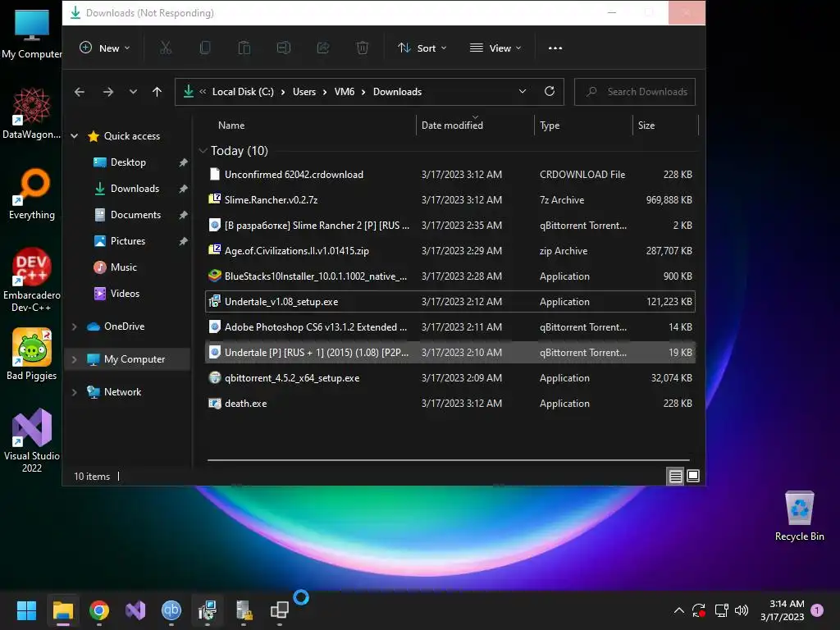Open Desktop in Quick access
The height and width of the screenshot is (630, 840).
[128, 162]
